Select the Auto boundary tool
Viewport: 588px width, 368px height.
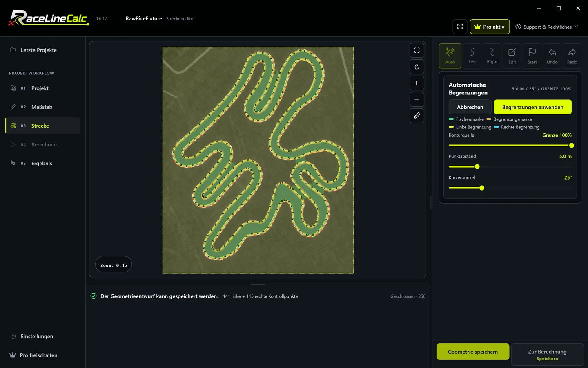pyautogui.click(x=450, y=56)
